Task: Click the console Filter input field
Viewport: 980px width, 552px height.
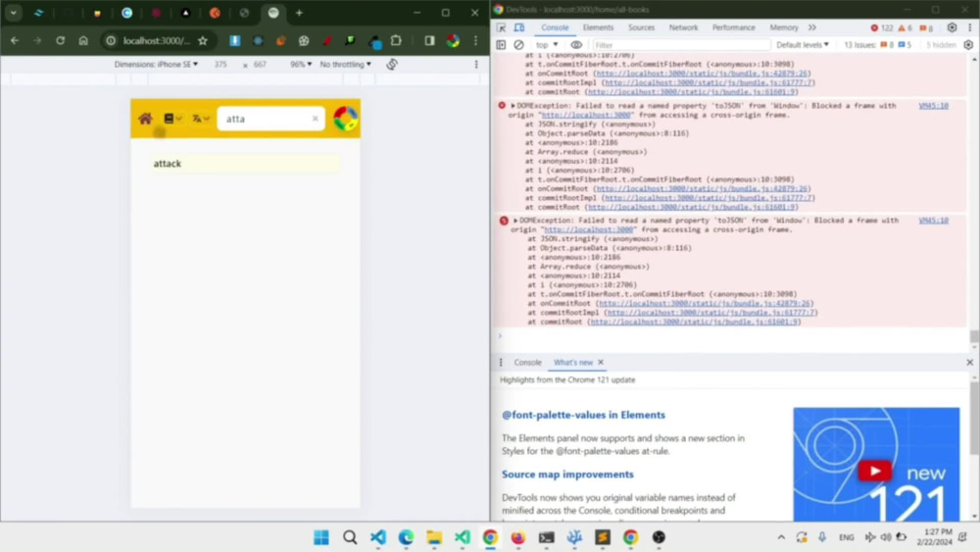Action: coord(680,45)
